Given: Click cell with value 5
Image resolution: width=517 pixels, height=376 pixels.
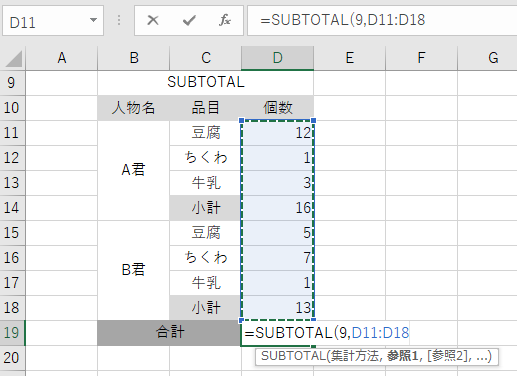Looking at the screenshot, I should coord(278,233).
